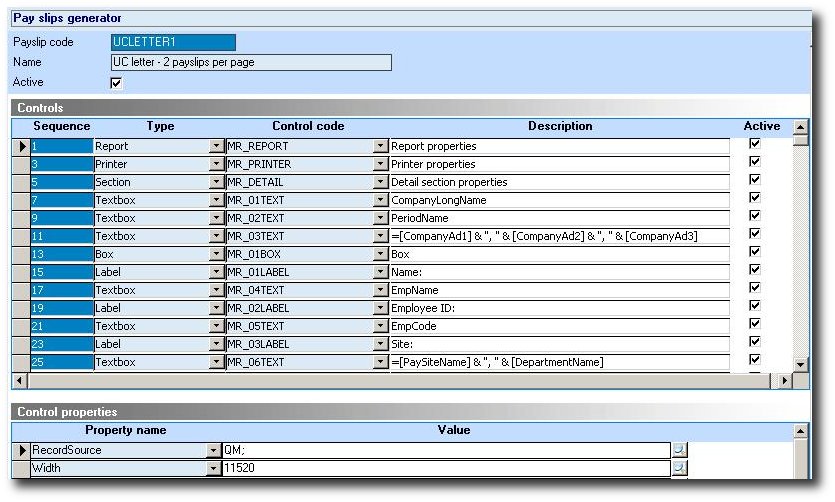
Task: Click the Controls grid scroll up arrow
Action: (x=800, y=127)
